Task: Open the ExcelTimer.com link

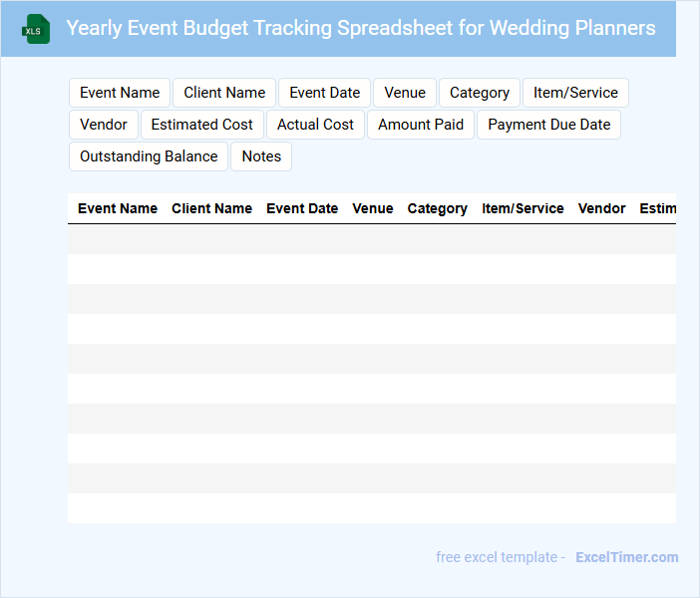Action: click(x=626, y=557)
